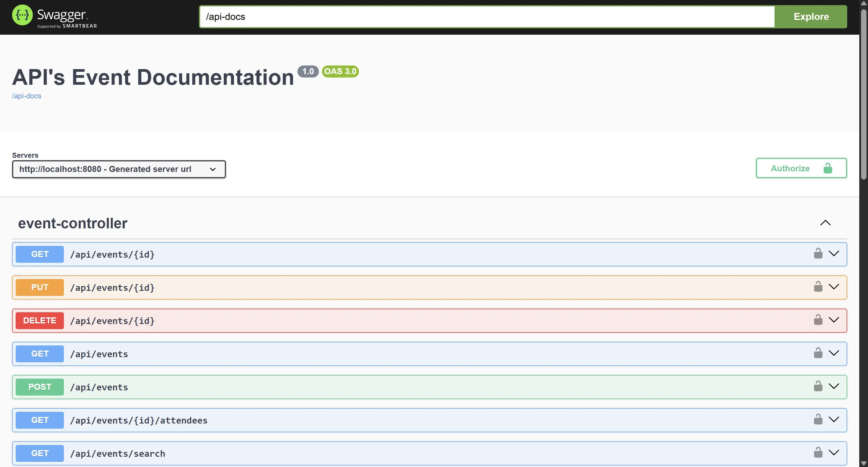The height and width of the screenshot is (467, 868).
Task: Click the lock icon on GET /api/events/{id}
Action: coord(818,254)
